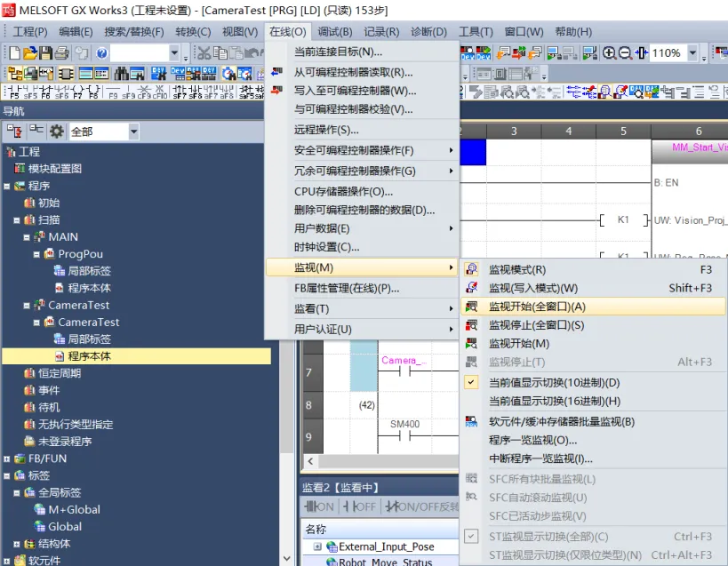Click the OFF button in watch window
Screen dimensions: 728x566
pyautogui.click(x=359, y=506)
